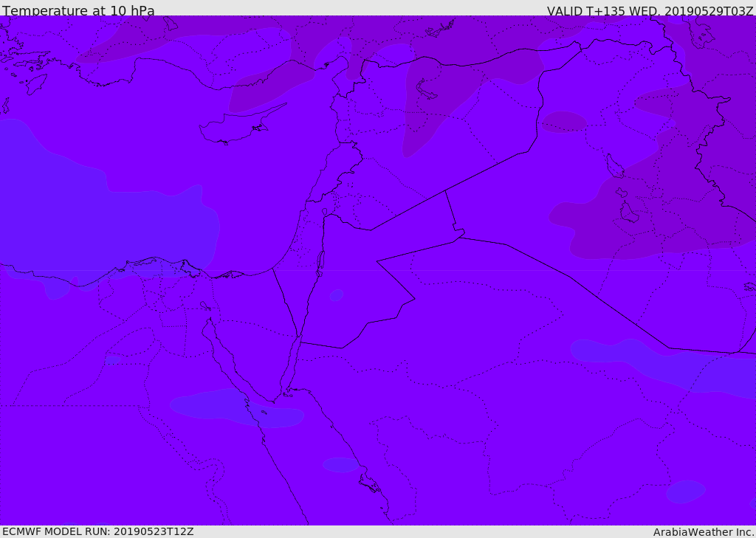Image resolution: width=756 pixels, height=538 pixels.
Task: Click the 'Temperature at 10 hPa' title
Action: (x=78, y=10)
